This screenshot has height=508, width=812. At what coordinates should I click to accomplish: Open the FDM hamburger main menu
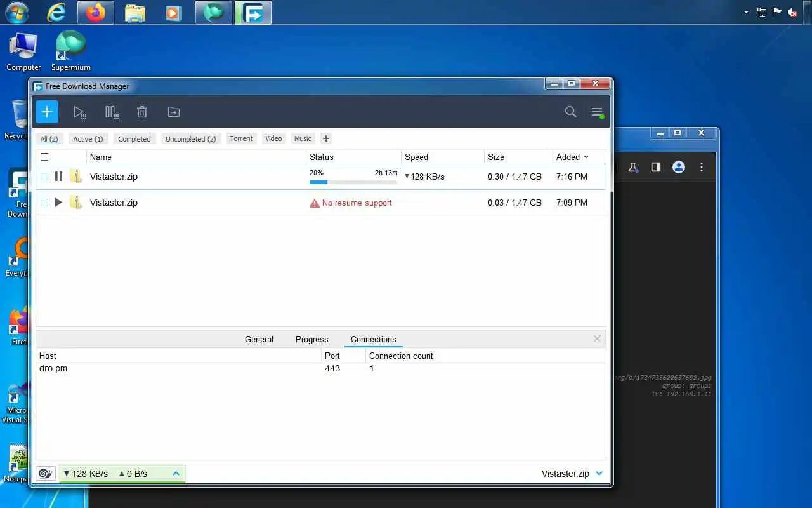[597, 112]
